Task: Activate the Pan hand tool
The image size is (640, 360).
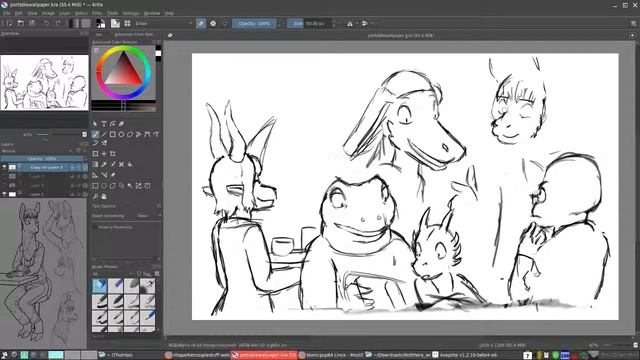Action: [x=104, y=196]
